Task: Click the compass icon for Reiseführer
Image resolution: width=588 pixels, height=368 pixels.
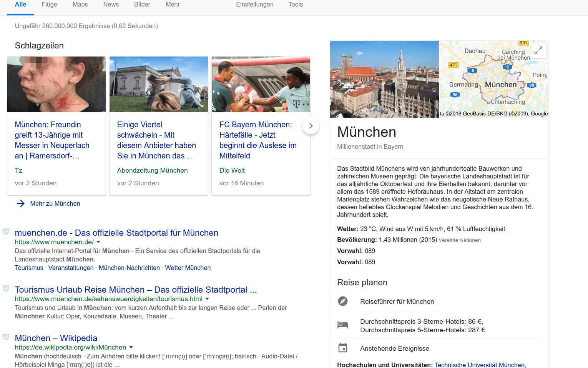Action: pyautogui.click(x=343, y=301)
